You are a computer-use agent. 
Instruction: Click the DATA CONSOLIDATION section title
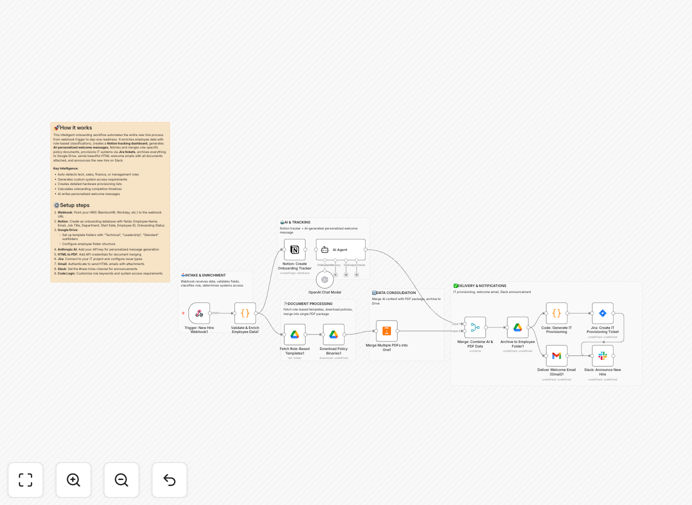394,293
